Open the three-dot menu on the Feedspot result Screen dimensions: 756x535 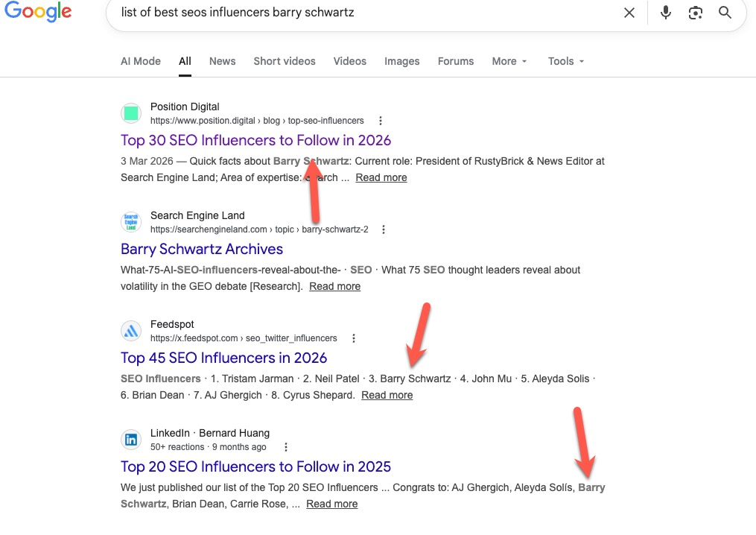tap(353, 338)
